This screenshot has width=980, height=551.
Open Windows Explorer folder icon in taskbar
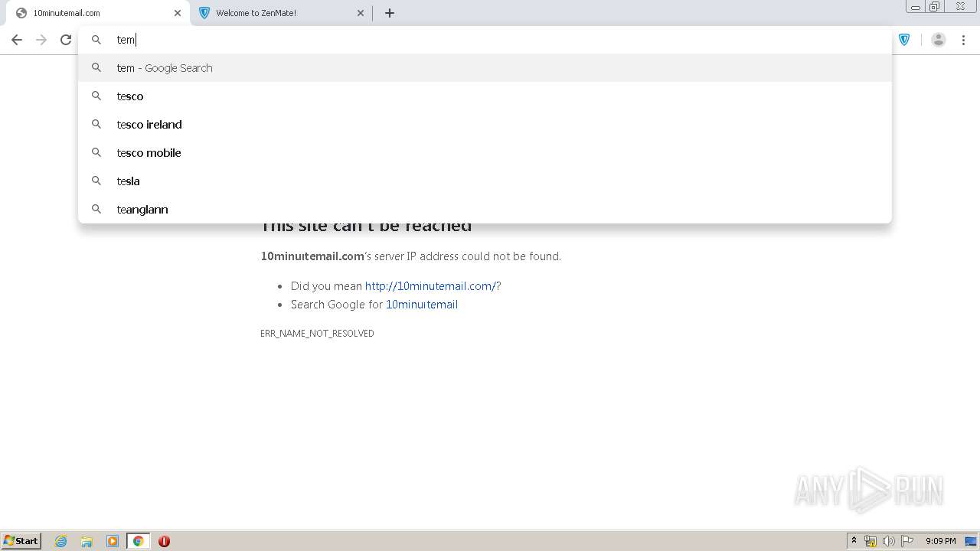click(87, 541)
